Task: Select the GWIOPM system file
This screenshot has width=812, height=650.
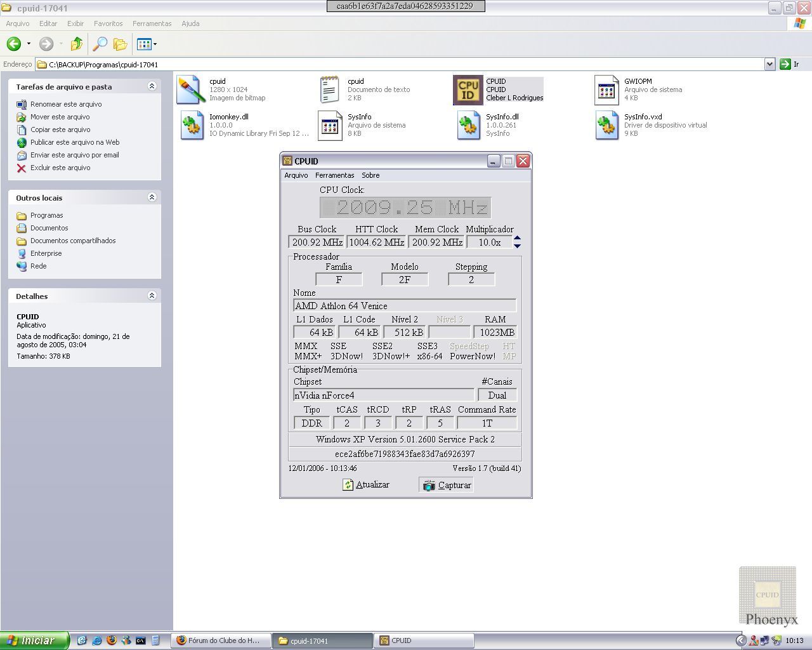Action: (606, 90)
